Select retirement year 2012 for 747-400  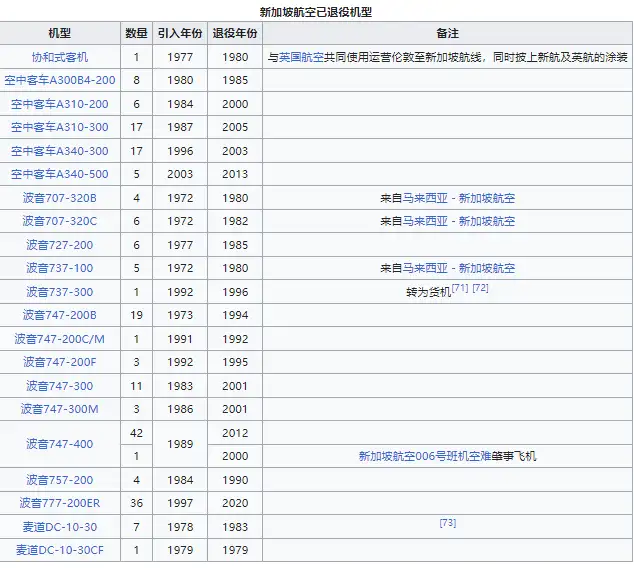pyautogui.click(x=235, y=433)
